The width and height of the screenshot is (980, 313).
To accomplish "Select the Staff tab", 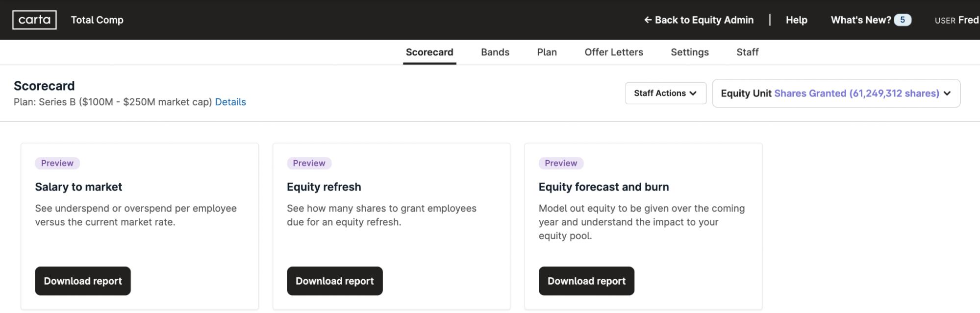I will pos(747,52).
